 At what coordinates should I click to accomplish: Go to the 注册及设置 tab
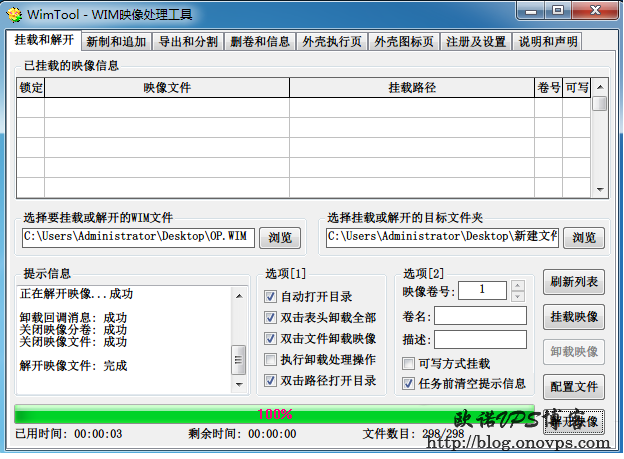(x=476, y=42)
